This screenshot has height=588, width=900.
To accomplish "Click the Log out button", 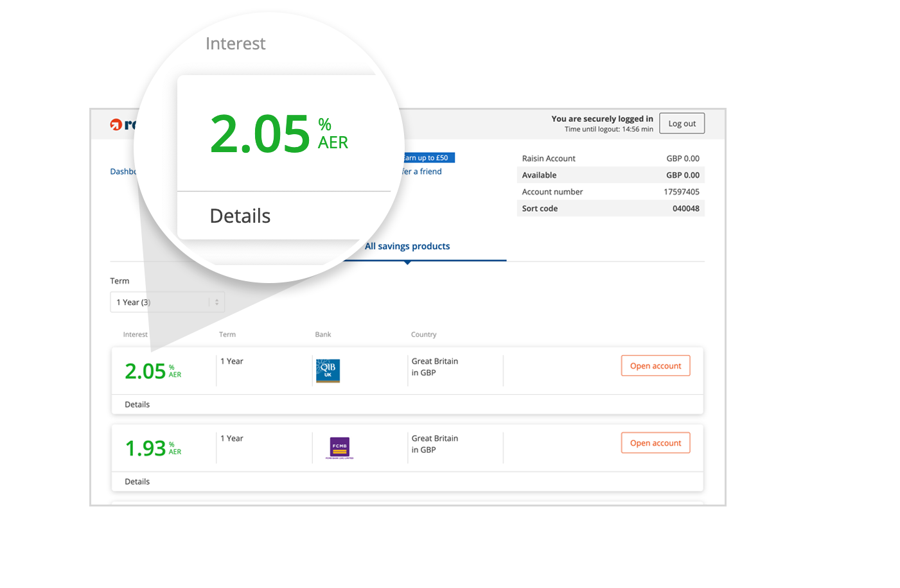I will point(682,123).
